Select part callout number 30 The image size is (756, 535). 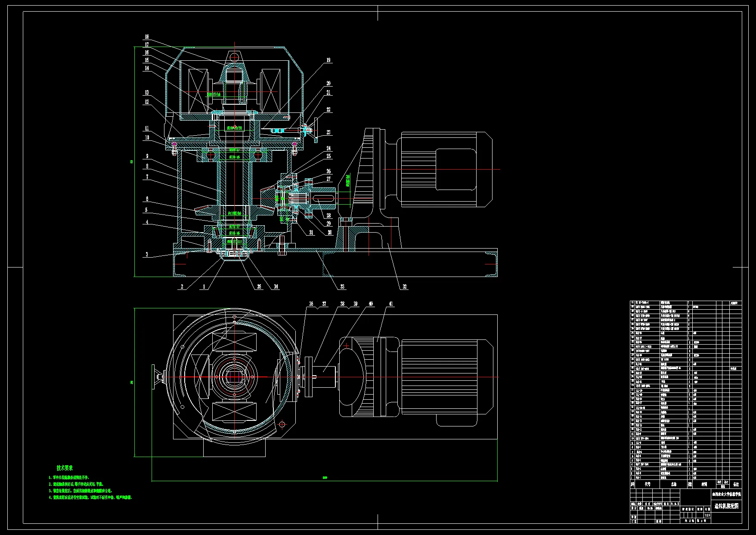330,233
